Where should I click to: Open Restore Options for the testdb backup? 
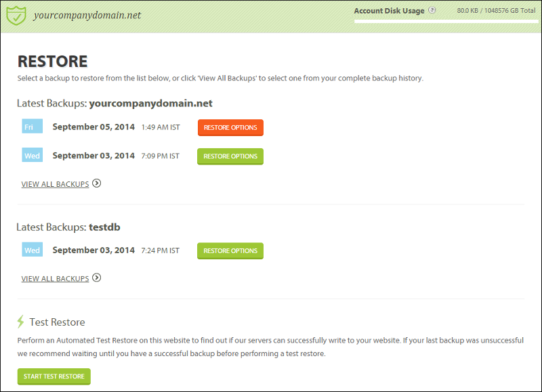tap(230, 251)
